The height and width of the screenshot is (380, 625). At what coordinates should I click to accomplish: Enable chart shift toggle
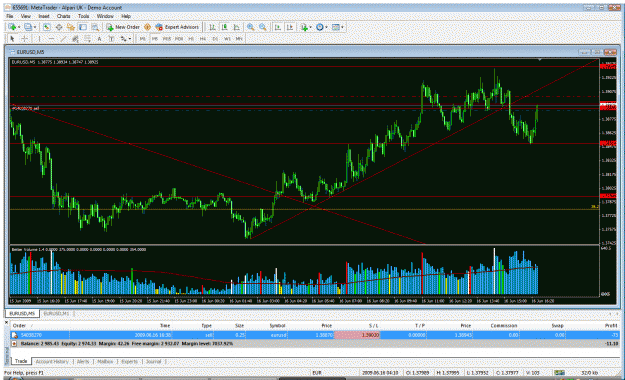pos(290,27)
